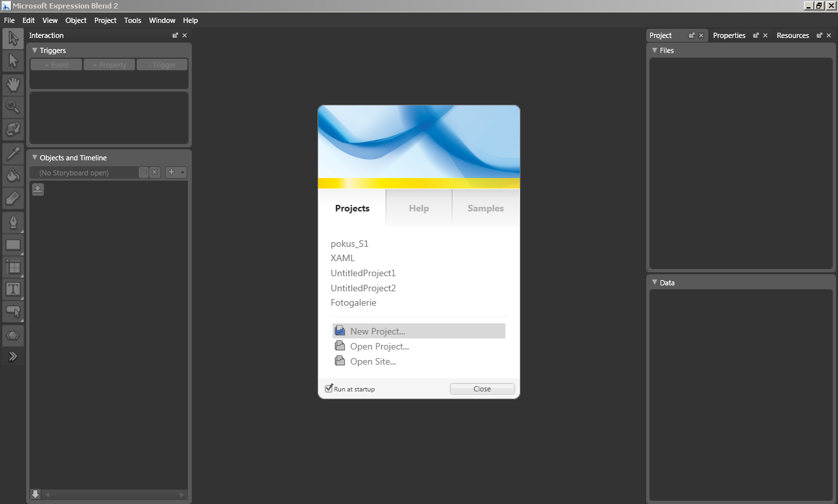Select the Projects tab in dialog
This screenshot has height=504, width=838.
coord(352,208)
